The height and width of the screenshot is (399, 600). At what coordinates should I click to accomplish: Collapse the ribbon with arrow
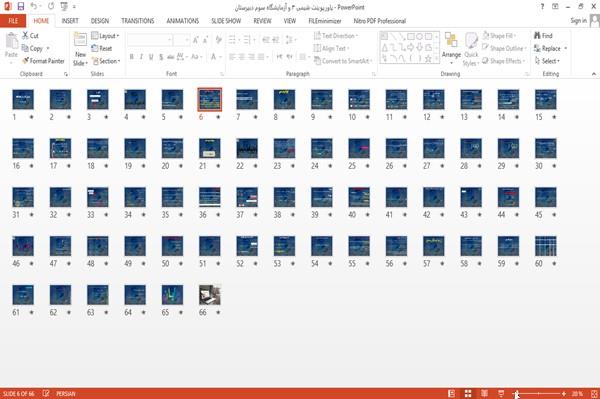[593, 74]
